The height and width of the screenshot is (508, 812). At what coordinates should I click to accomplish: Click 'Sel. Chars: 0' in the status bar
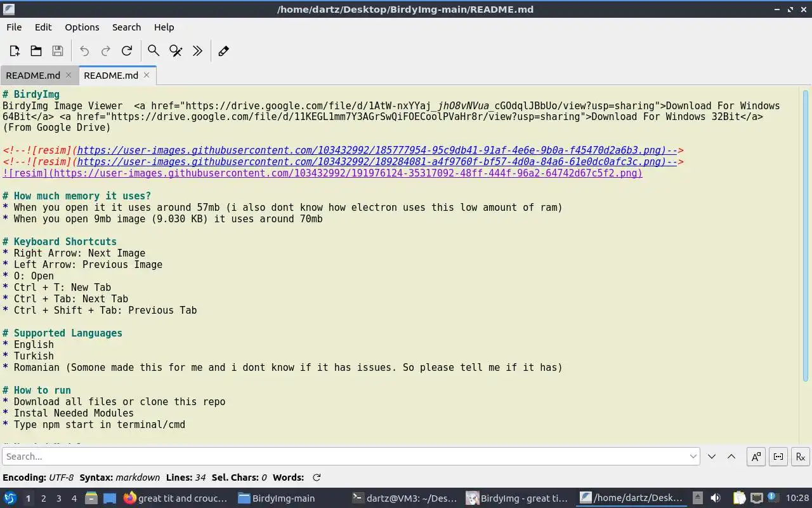(x=239, y=478)
